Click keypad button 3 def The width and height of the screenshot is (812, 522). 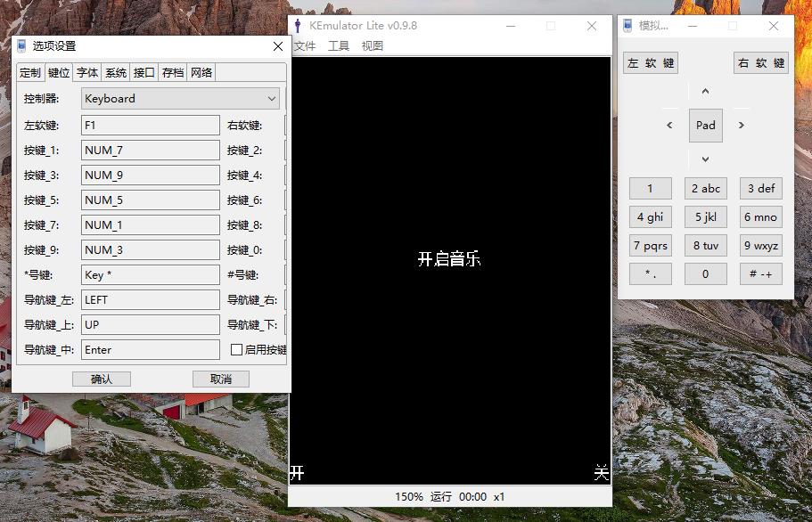760,188
